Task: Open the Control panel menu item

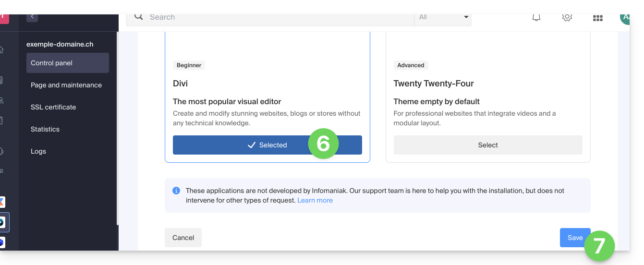Action: coord(68,63)
